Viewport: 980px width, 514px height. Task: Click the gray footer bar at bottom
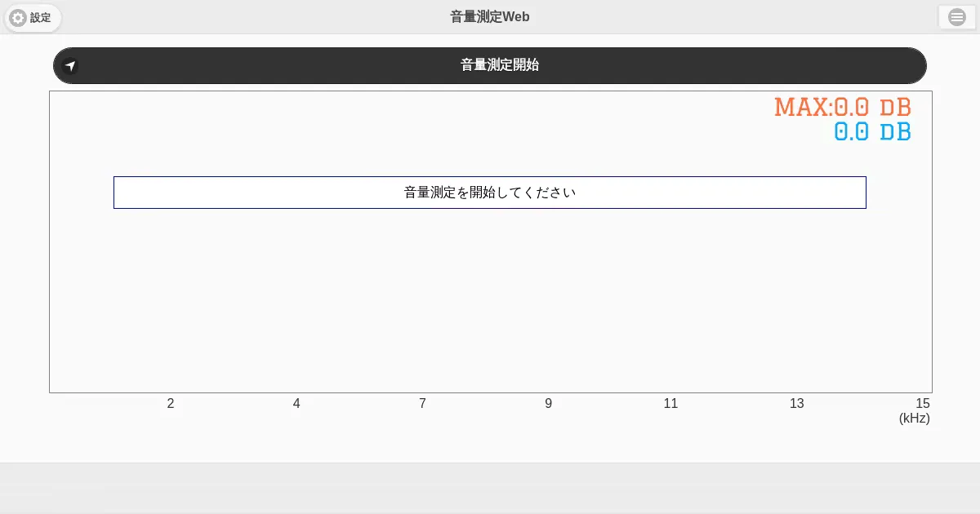(490, 488)
